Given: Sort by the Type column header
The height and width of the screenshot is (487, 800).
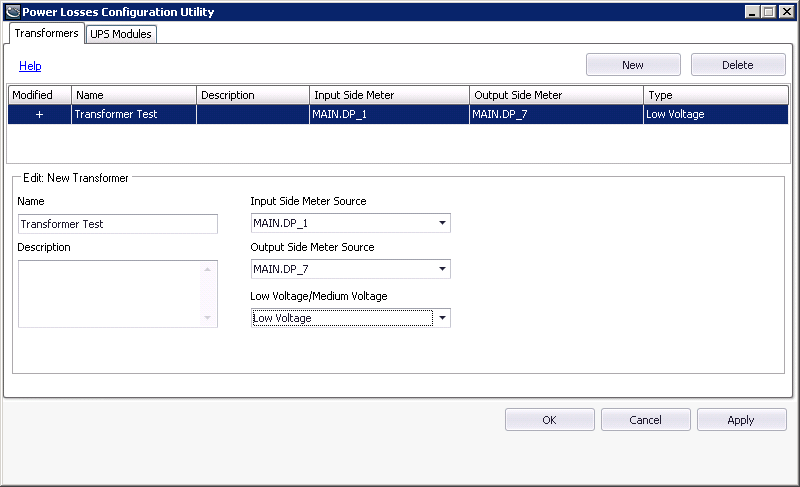Looking at the screenshot, I should coord(715,95).
